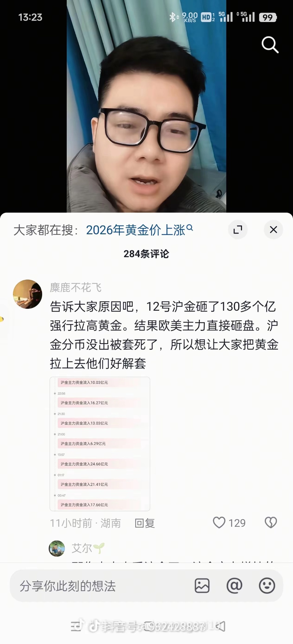Open emoji picker smiley icon
The image size is (293, 644).
(x=267, y=586)
